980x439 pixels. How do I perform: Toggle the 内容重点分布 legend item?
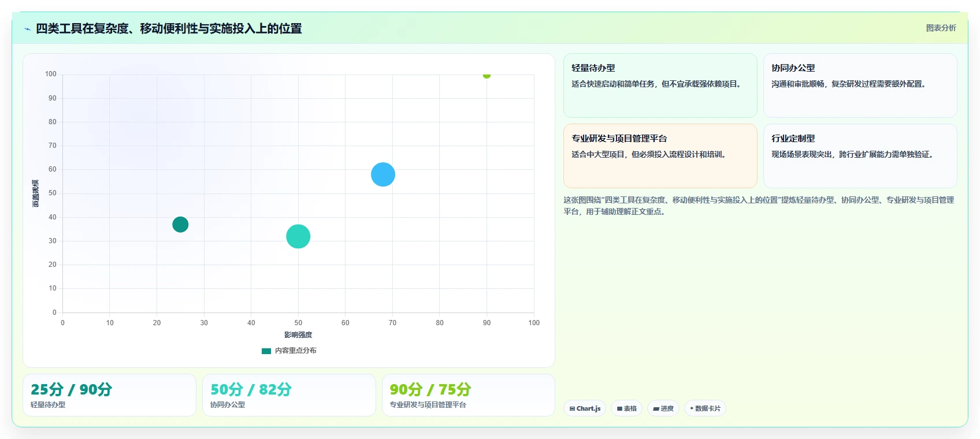(x=289, y=351)
